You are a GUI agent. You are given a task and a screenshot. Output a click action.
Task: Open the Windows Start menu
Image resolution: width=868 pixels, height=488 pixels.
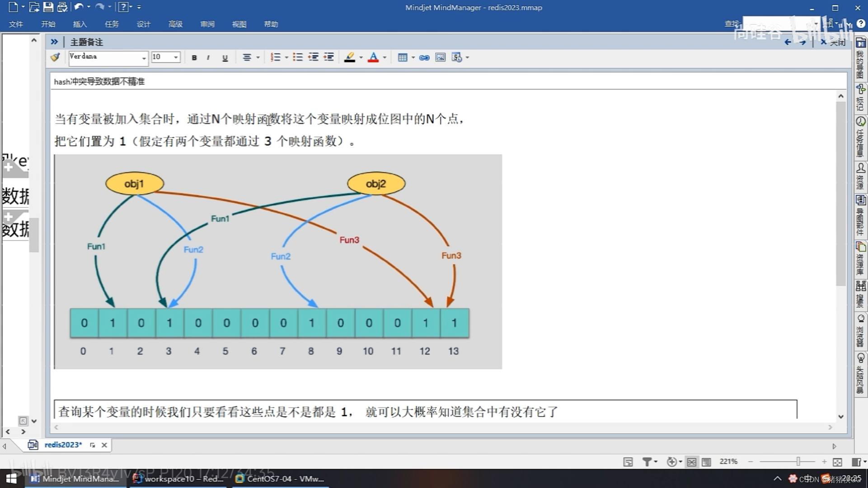(12, 479)
